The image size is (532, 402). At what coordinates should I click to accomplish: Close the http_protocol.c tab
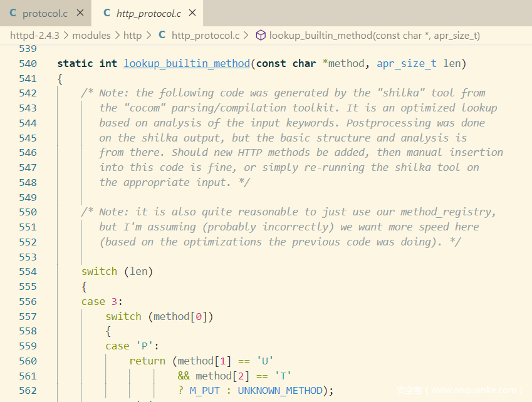click(192, 13)
